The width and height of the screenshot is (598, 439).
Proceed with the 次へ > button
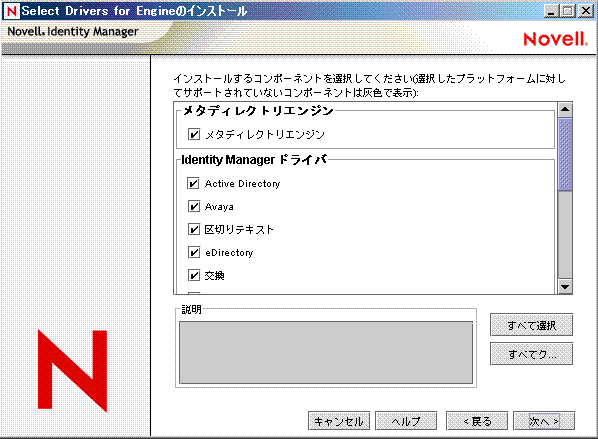(544, 421)
